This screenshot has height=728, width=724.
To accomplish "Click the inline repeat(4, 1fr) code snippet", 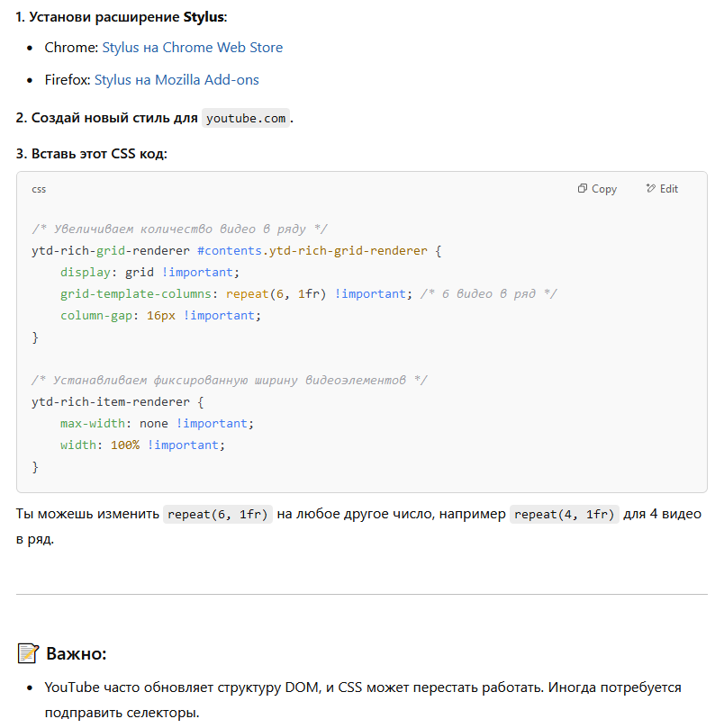I will 564,515.
